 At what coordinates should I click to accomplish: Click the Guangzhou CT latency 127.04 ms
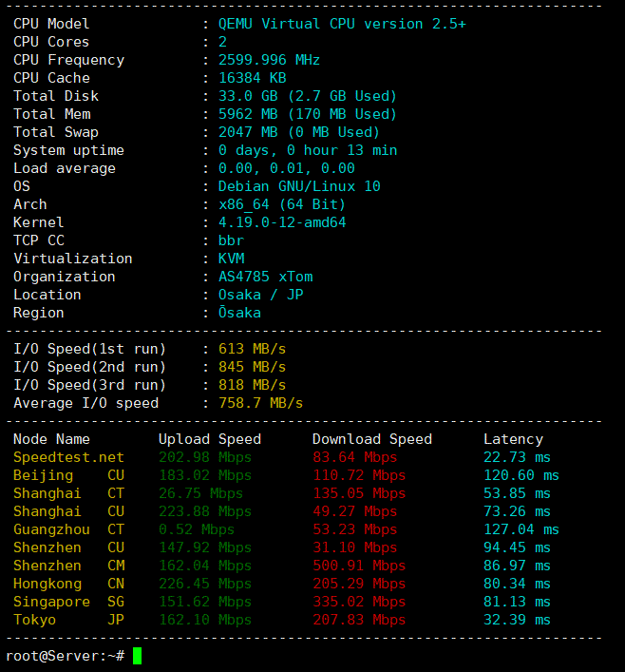(x=521, y=529)
